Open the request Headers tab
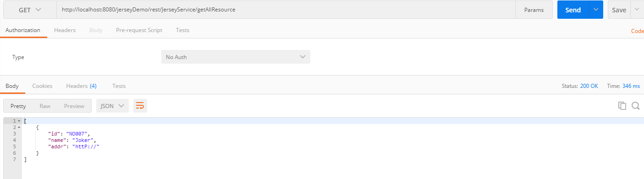This screenshot has height=179, width=644. coord(65,30)
